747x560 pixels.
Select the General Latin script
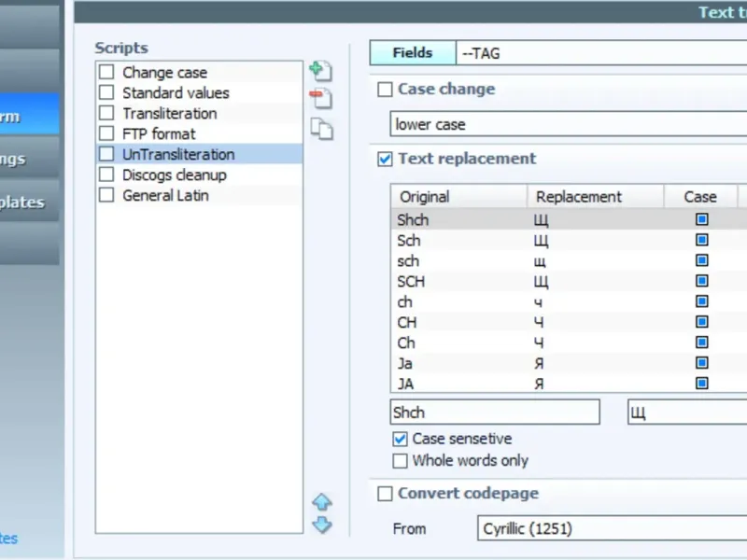[x=165, y=196]
